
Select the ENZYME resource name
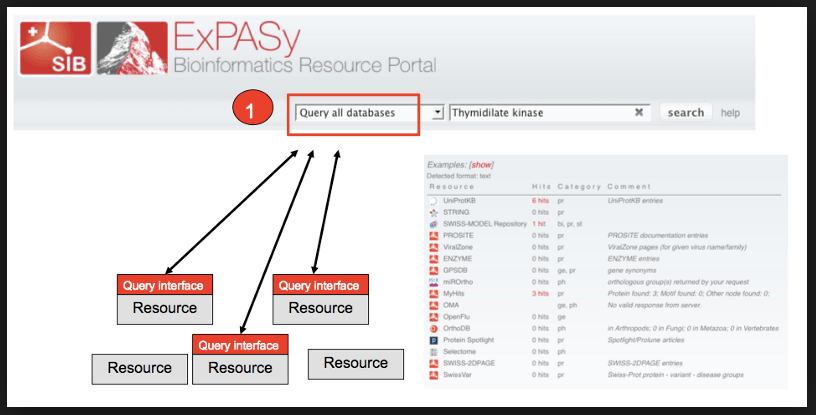pos(457,259)
